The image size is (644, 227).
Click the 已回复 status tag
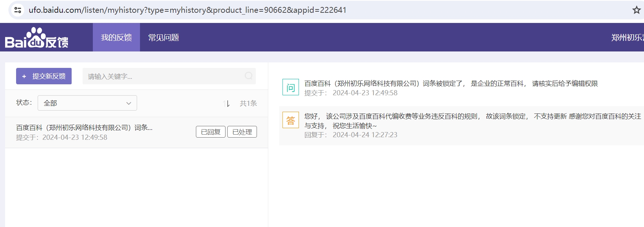pos(211,132)
